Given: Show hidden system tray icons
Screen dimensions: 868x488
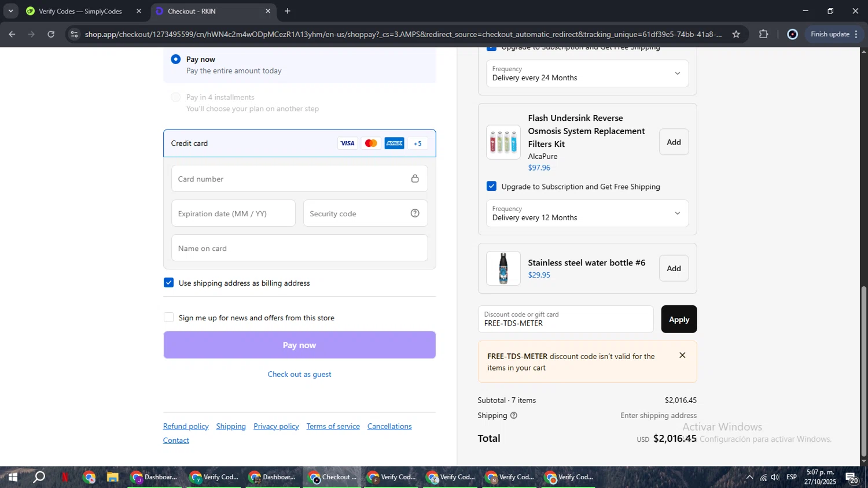Looking at the screenshot, I should (x=749, y=477).
